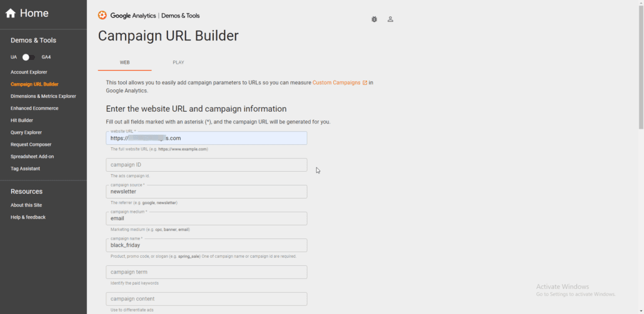Open About this Site
The height and width of the screenshot is (314, 644).
(x=26, y=205)
